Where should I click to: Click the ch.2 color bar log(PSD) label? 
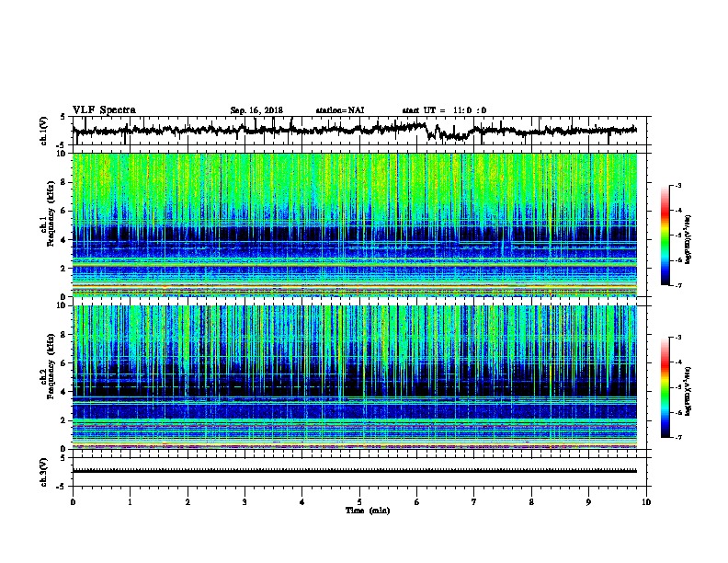click(688, 392)
